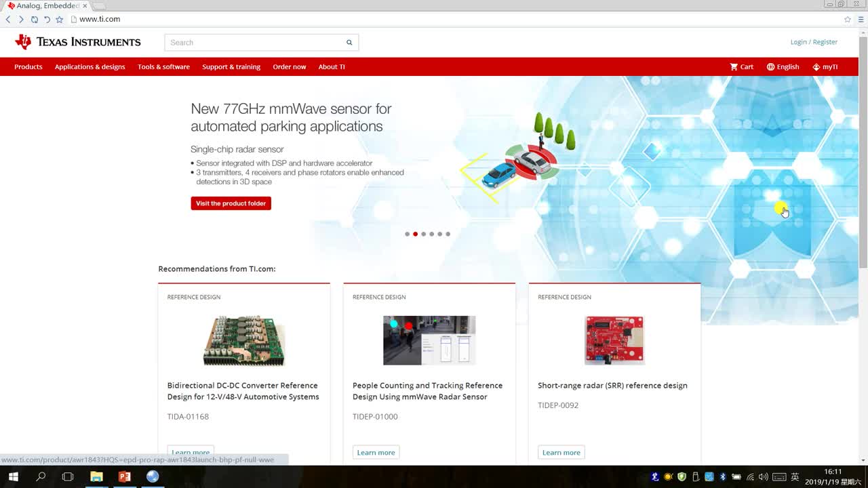868x488 pixels.
Task: Select the fourth carousel dot
Action: (x=431, y=234)
